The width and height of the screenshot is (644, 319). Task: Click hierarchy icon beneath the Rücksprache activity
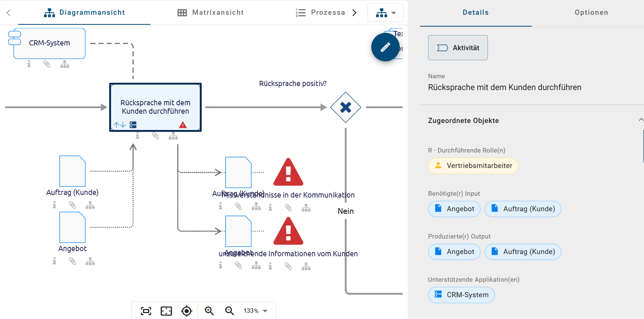173,136
